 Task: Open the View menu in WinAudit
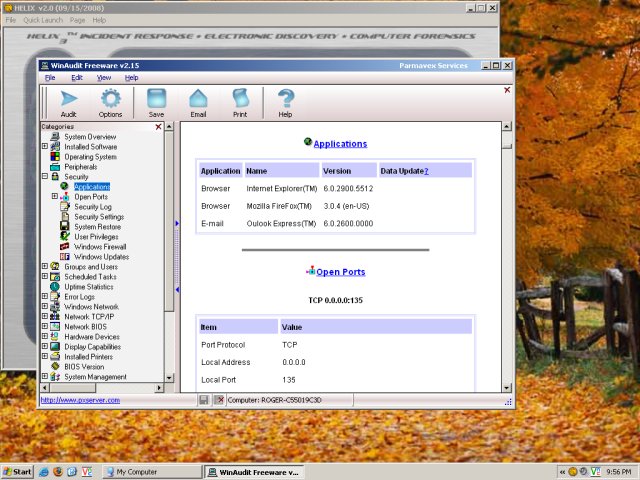tap(104, 77)
